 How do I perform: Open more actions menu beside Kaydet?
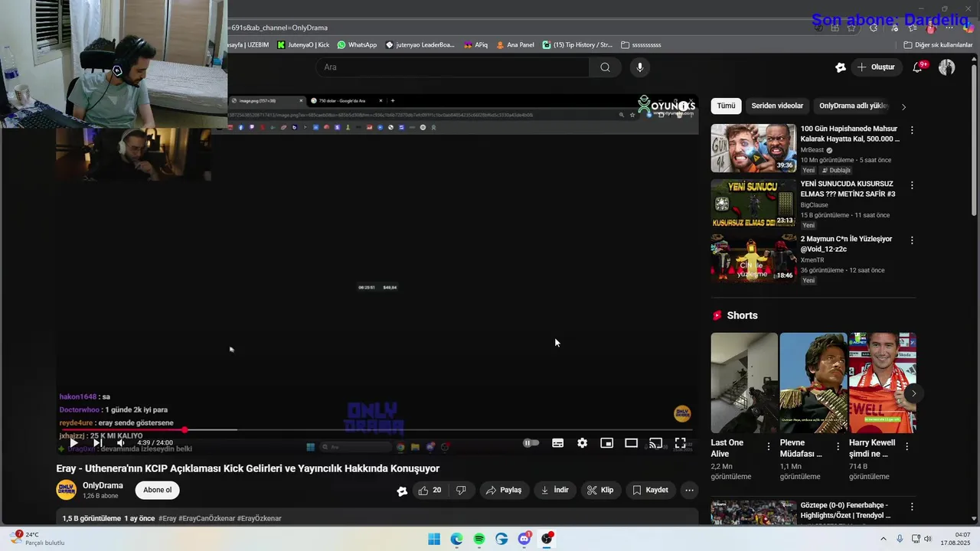pos(689,490)
